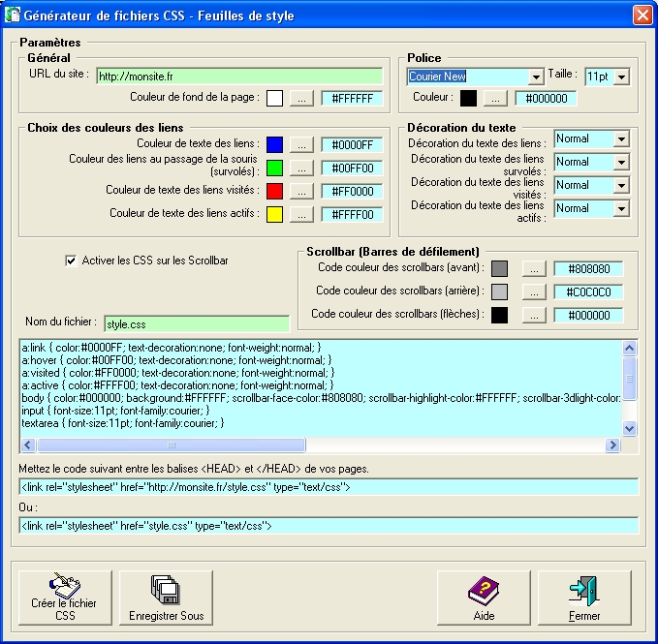The height and width of the screenshot is (644, 658).
Task: Click the right arrow of the code horizontal scrollbar
Action: pos(611,445)
